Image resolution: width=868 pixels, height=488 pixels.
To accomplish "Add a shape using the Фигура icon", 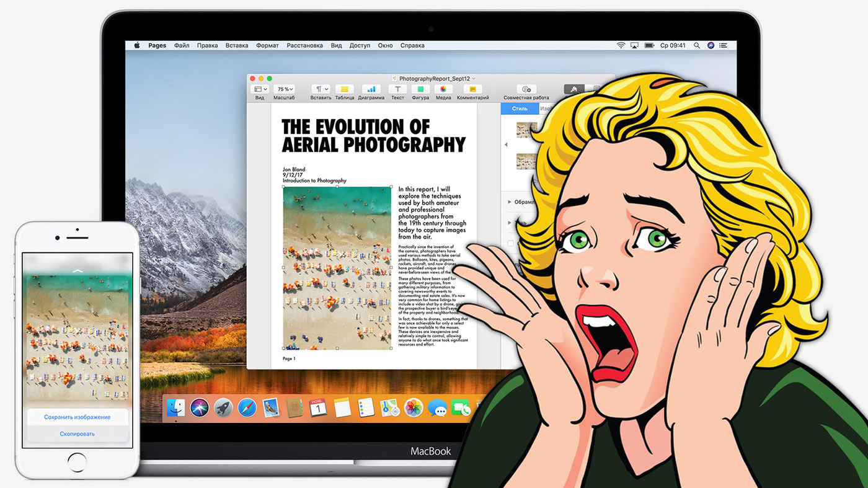I will tap(420, 90).
